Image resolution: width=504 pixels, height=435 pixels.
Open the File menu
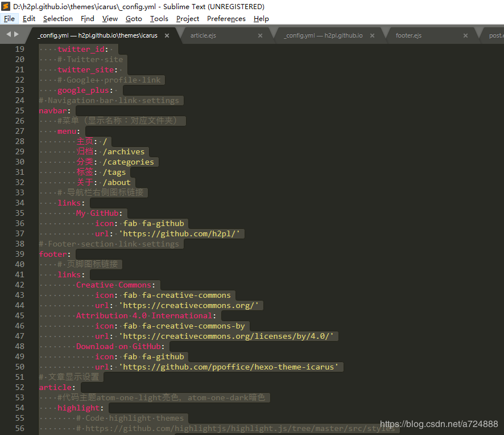pyautogui.click(x=9, y=19)
